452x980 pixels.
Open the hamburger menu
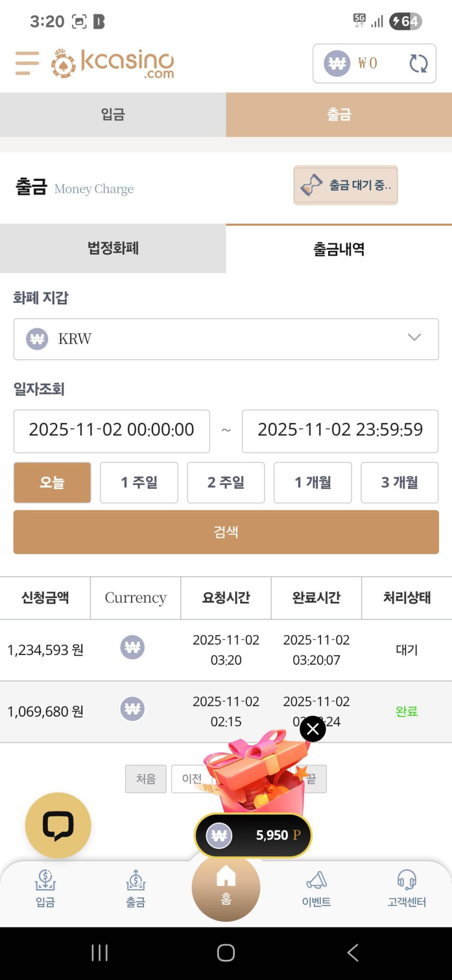tap(27, 63)
